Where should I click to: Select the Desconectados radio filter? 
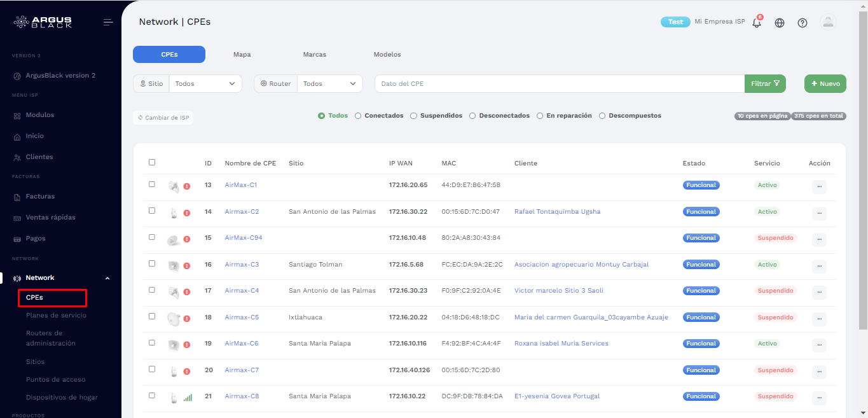tap(472, 116)
